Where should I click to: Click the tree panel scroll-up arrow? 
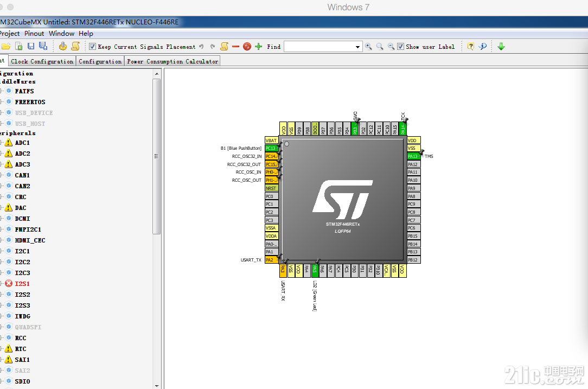coord(157,74)
